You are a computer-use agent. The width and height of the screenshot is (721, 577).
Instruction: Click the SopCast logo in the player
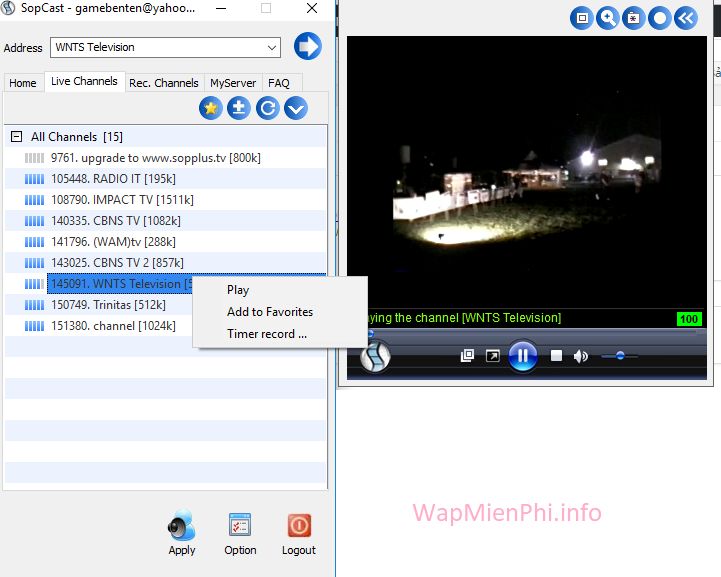(375, 356)
